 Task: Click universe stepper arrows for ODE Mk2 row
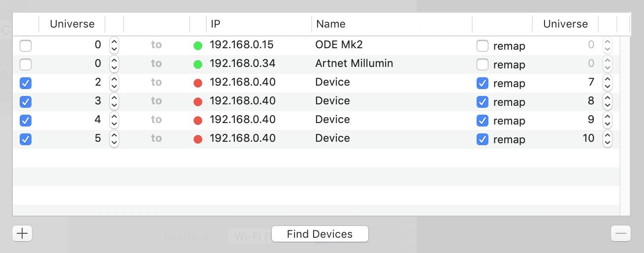[114, 46]
